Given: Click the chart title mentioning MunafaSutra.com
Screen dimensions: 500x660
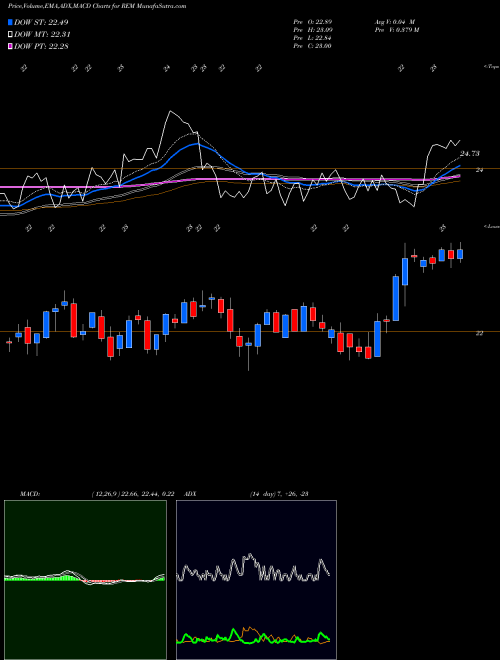Looking at the screenshot, I should 97,7.
